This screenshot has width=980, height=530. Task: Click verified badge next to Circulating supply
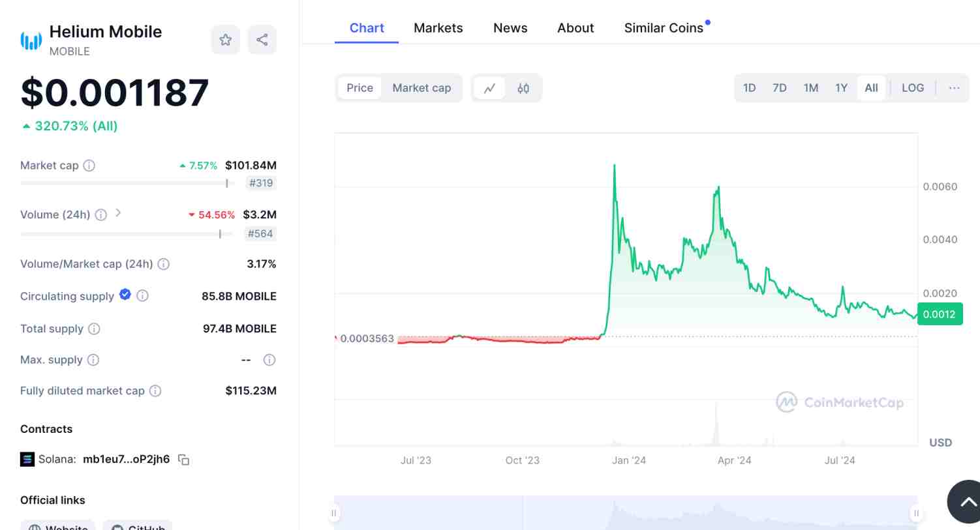click(125, 295)
